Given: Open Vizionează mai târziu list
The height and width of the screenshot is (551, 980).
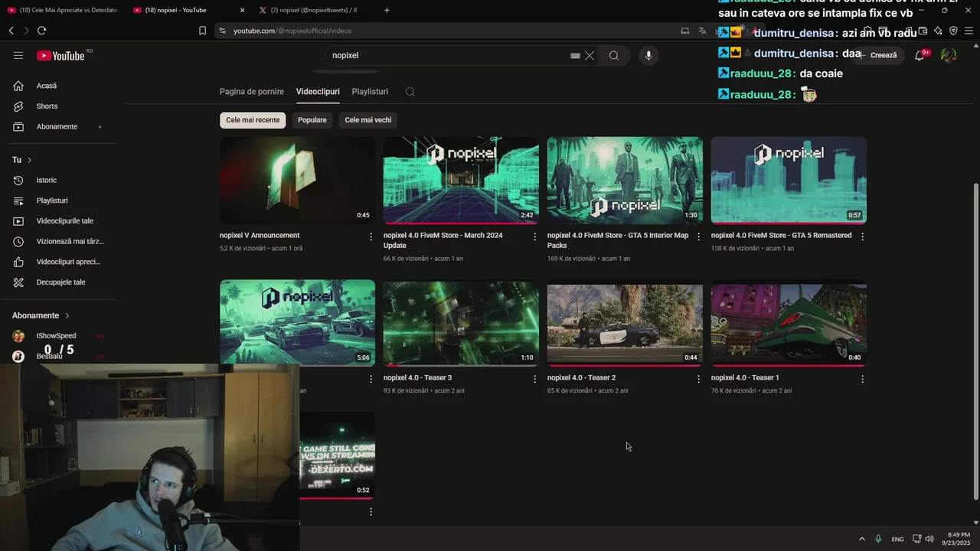Looking at the screenshot, I should click(61, 242).
